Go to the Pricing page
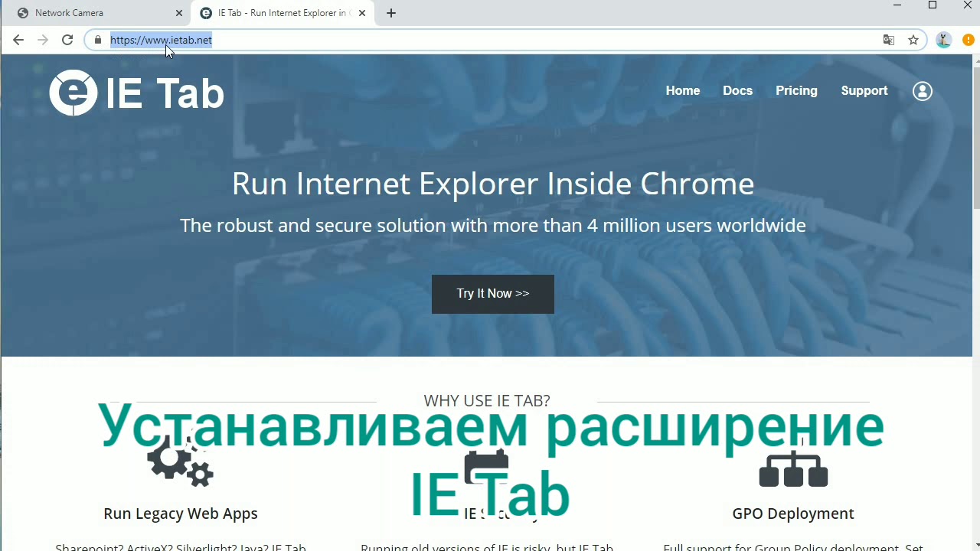980x551 pixels. tap(796, 90)
